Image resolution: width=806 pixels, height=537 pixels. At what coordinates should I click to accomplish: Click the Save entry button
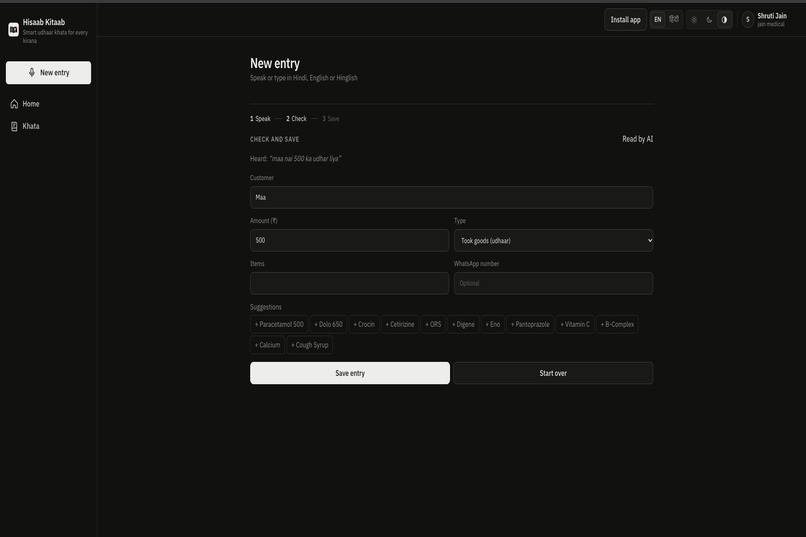click(x=350, y=373)
